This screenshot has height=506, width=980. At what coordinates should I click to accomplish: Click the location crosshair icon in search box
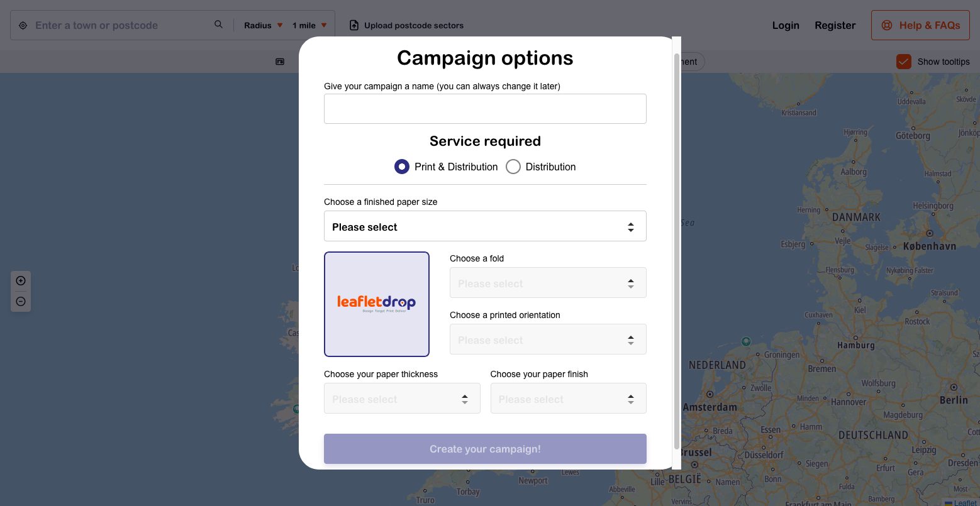tap(23, 26)
